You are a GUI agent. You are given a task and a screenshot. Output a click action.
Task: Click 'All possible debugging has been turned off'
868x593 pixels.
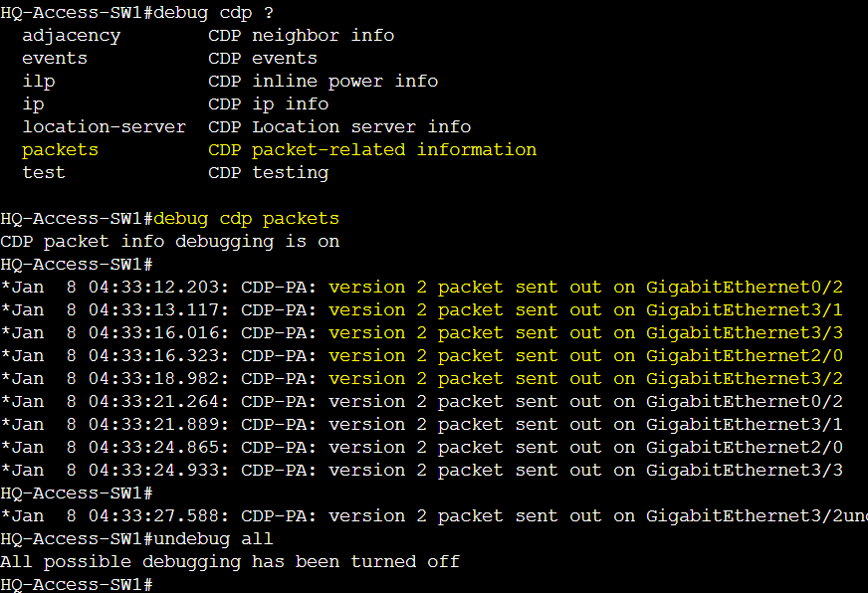click(x=230, y=561)
